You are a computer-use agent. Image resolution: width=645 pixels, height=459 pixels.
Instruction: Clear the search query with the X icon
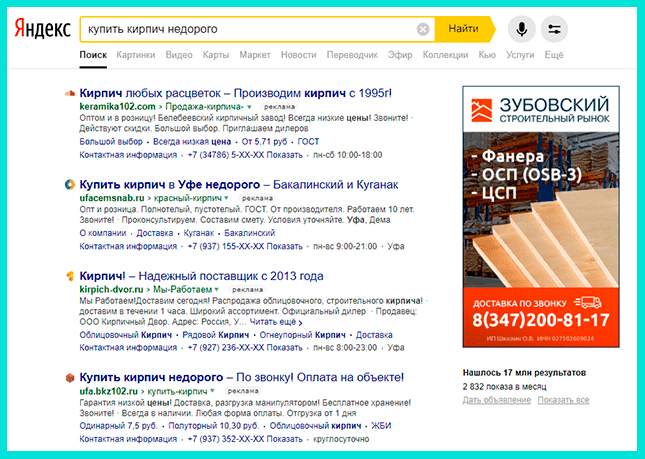point(423,29)
